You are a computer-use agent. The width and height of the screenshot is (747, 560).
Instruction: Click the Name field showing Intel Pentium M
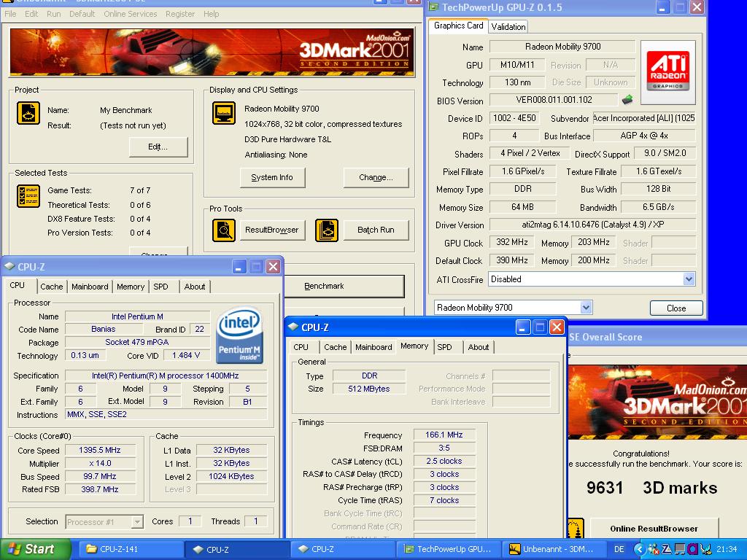tap(137, 316)
